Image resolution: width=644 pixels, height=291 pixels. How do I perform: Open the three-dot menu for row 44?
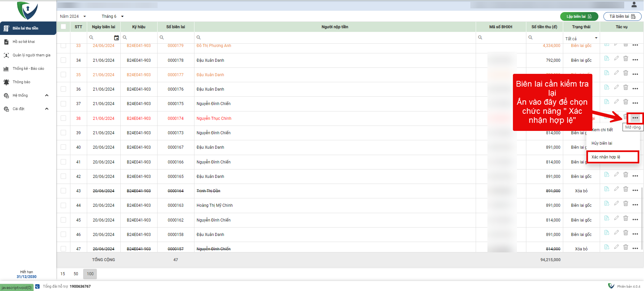pos(635,204)
